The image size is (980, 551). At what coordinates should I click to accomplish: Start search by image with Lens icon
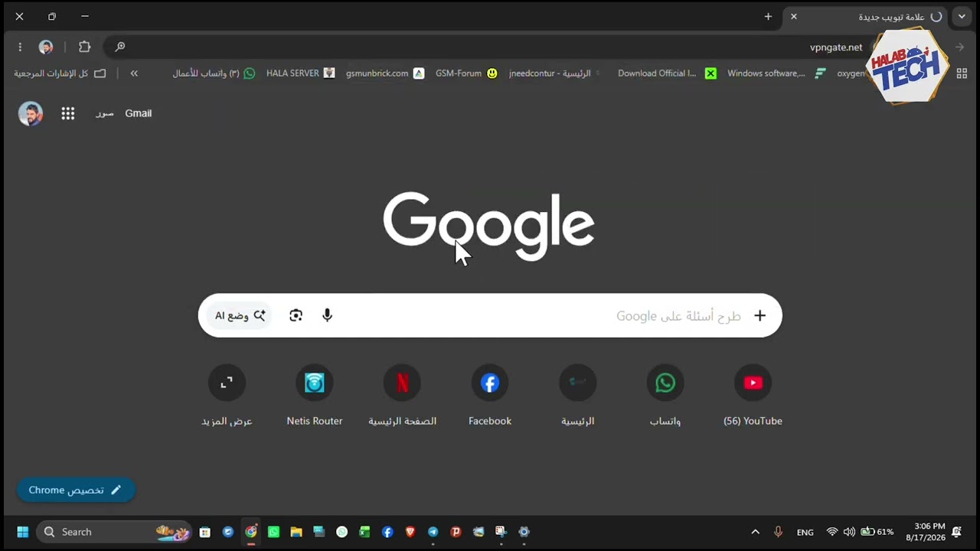[x=296, y=315]
